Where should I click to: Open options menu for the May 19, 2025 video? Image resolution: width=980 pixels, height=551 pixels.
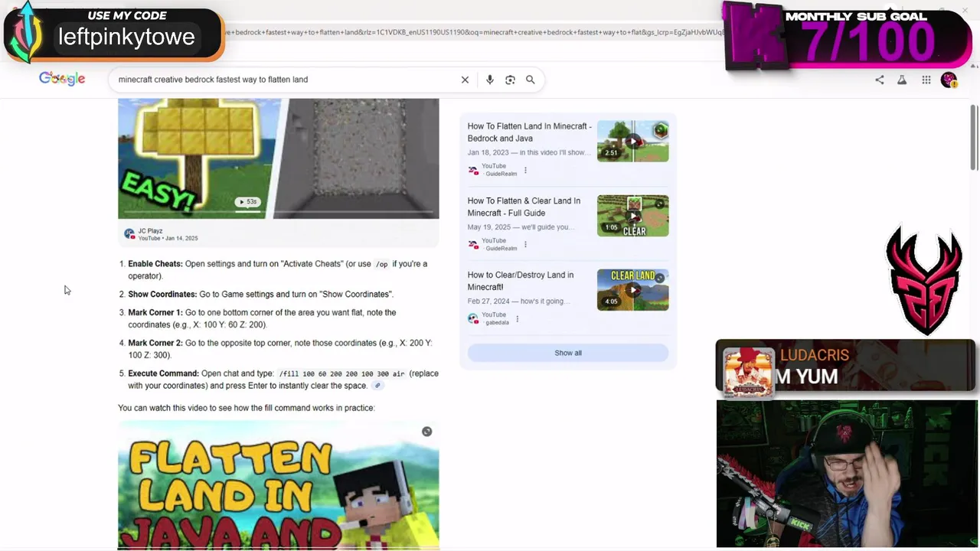point(525,244)
